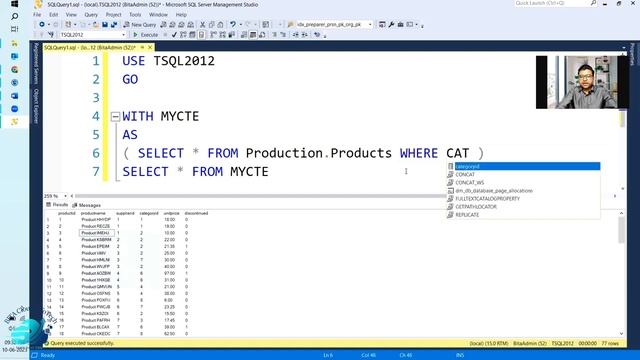640x360 pixels.
Task: Toggle Results to Text icon
Action: (244, 35)
